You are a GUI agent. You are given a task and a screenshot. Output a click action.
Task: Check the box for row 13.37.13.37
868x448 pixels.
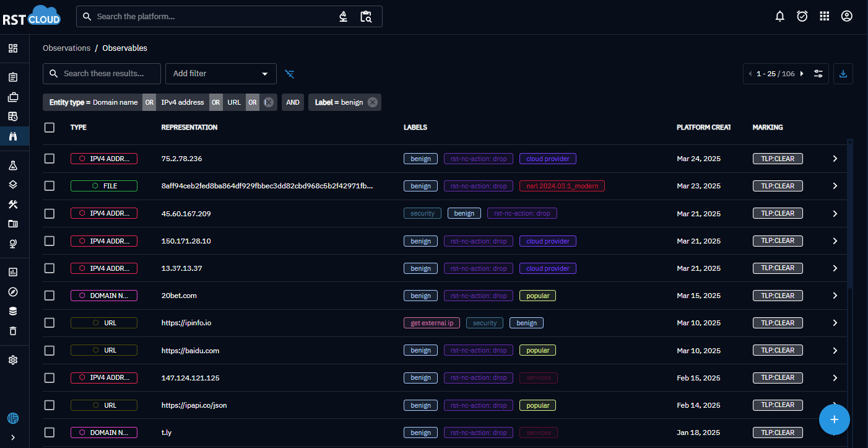click(50, 268)
